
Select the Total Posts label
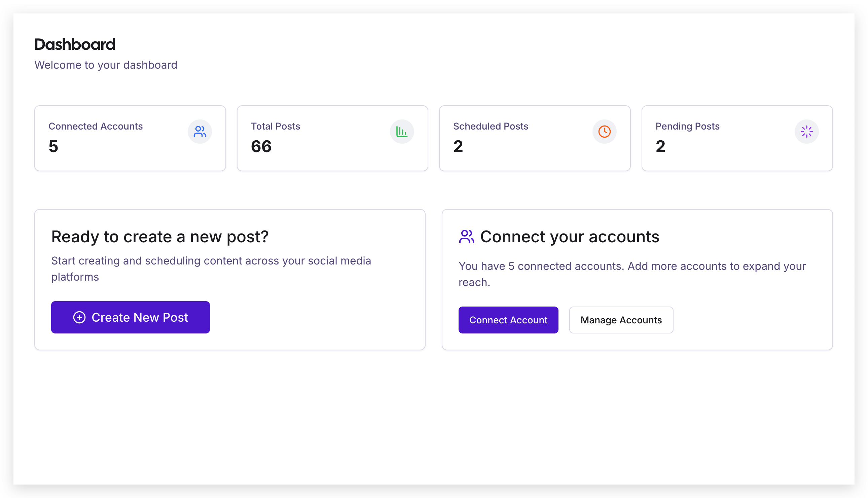276,126
